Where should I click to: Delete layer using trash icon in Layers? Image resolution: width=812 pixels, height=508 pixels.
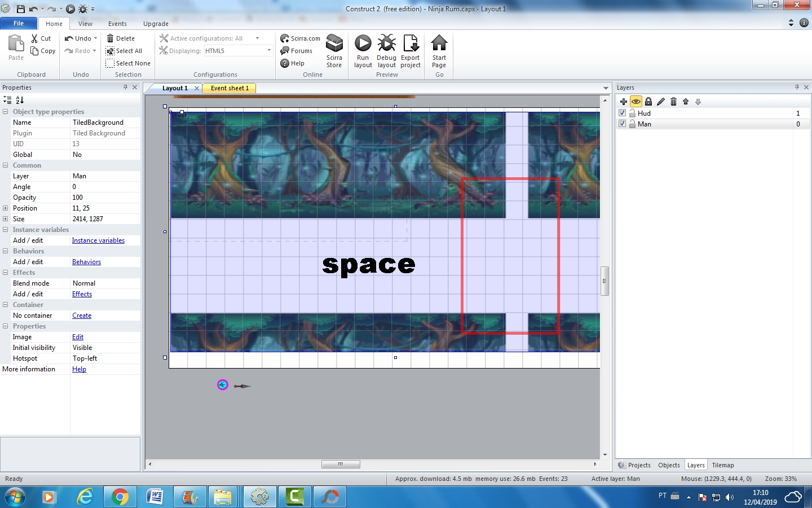coord(673,102)
